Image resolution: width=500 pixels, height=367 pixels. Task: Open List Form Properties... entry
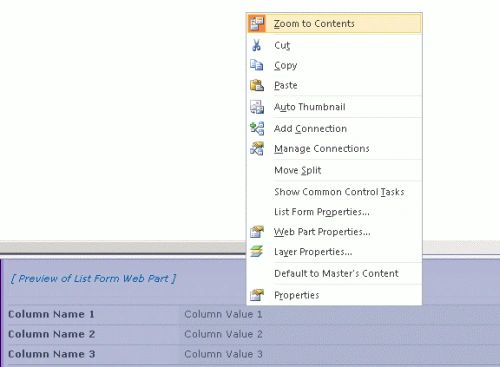(x=334, y=212)
